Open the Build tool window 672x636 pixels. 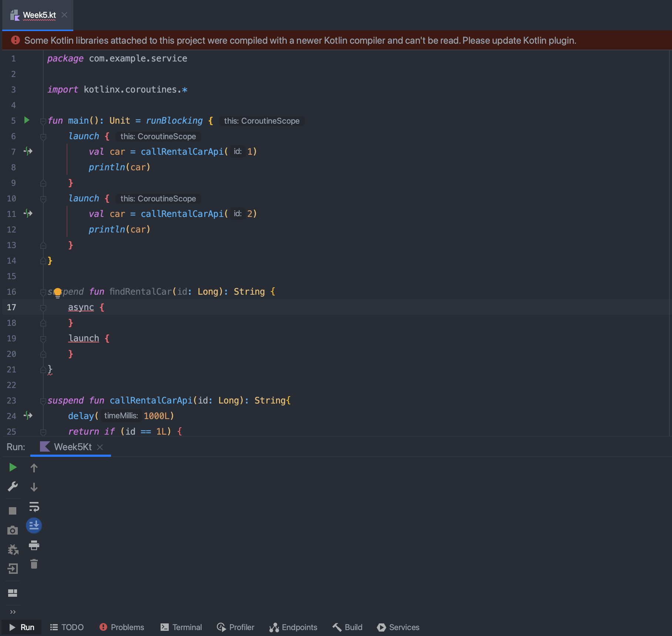coord(347,627)
